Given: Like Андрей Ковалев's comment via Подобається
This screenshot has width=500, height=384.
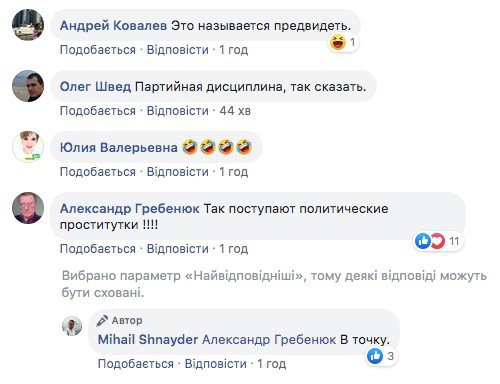Looking at the screenshot, I should pos(98,50).
